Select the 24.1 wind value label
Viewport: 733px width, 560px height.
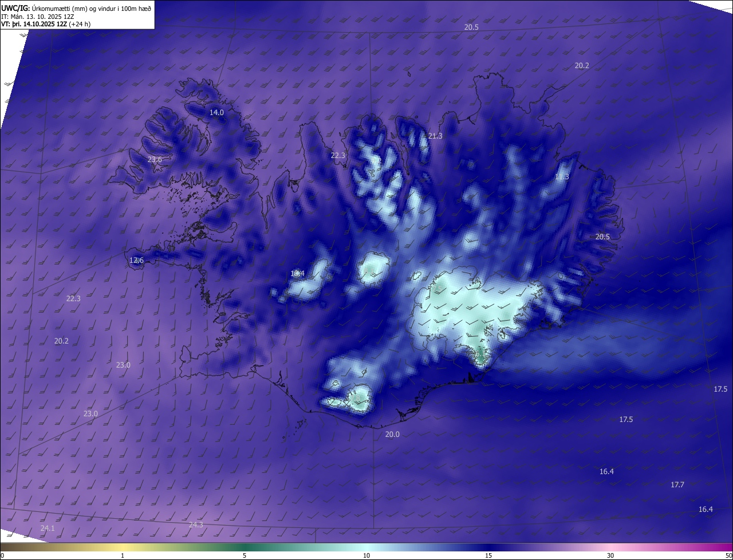(x=48, y=529)
